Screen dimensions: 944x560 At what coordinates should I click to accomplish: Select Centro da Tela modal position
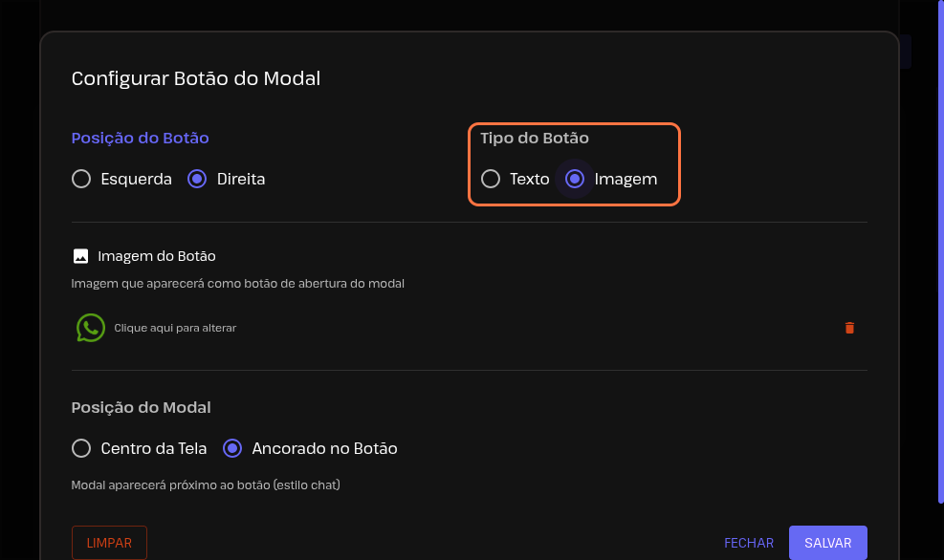click(81, 448)
